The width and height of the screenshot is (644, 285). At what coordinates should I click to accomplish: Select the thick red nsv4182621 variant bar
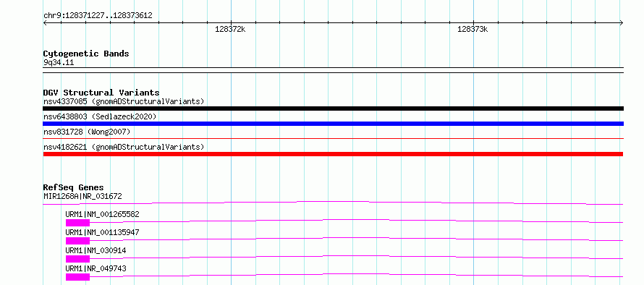(x=333, y=154)
